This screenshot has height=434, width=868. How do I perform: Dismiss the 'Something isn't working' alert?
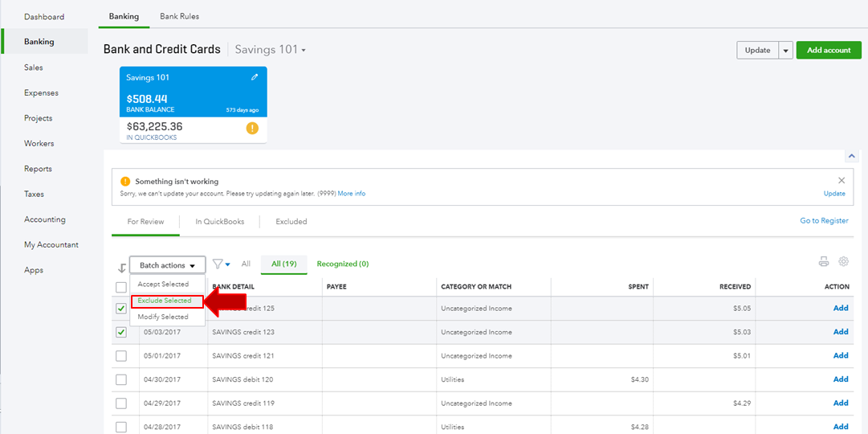[x=842, y=180]
